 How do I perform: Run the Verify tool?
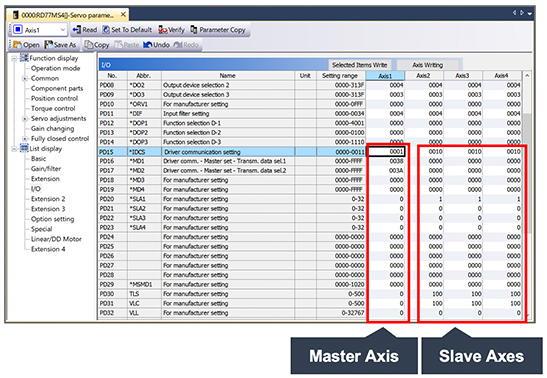pos(162,30)
